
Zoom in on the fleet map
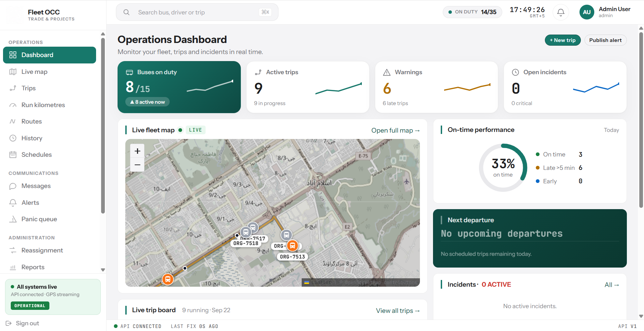point(137,151)
